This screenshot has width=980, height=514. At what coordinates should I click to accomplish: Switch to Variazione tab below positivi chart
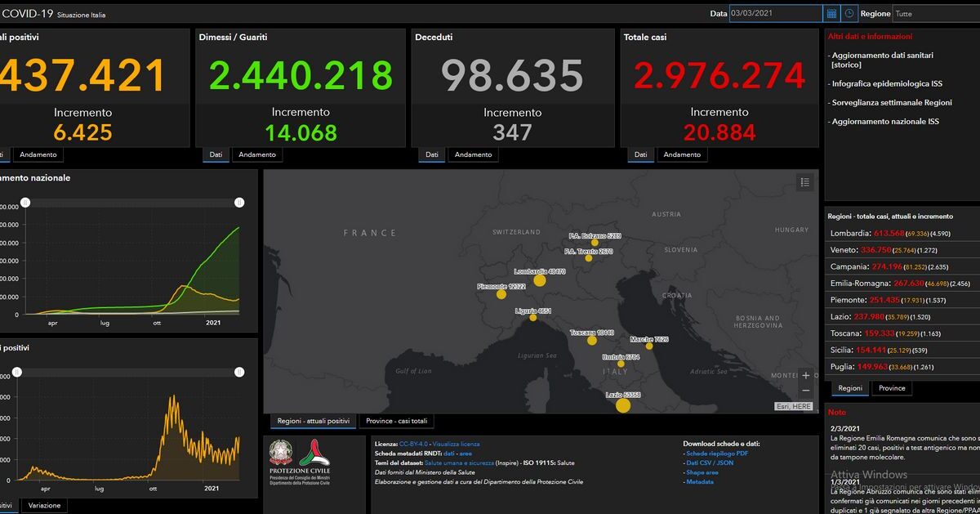44,506
